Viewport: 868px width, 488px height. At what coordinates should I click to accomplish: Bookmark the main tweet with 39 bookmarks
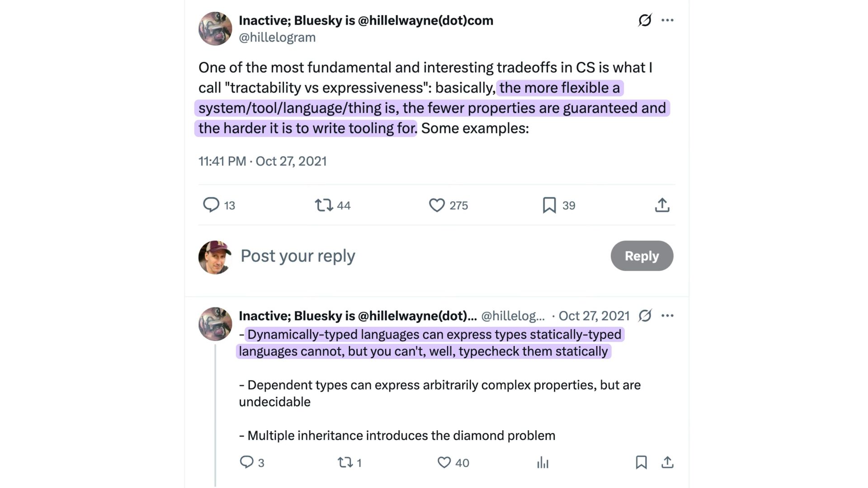coord(549,205)
